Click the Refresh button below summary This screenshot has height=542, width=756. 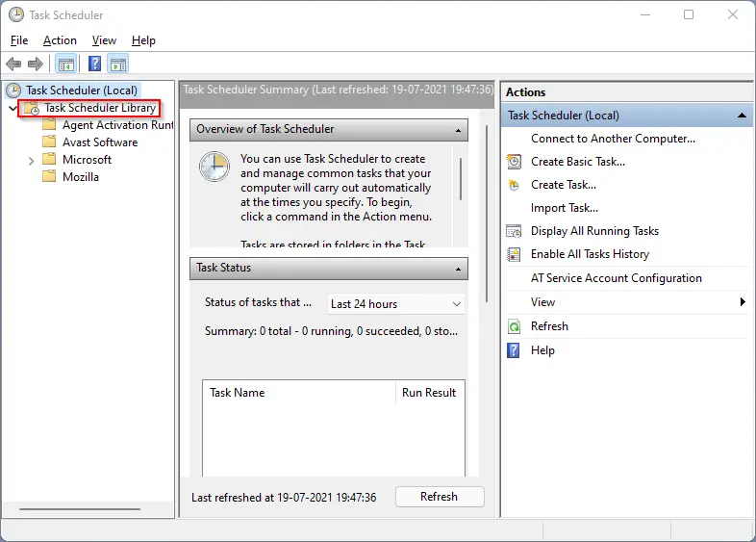(x=440, y=497)
